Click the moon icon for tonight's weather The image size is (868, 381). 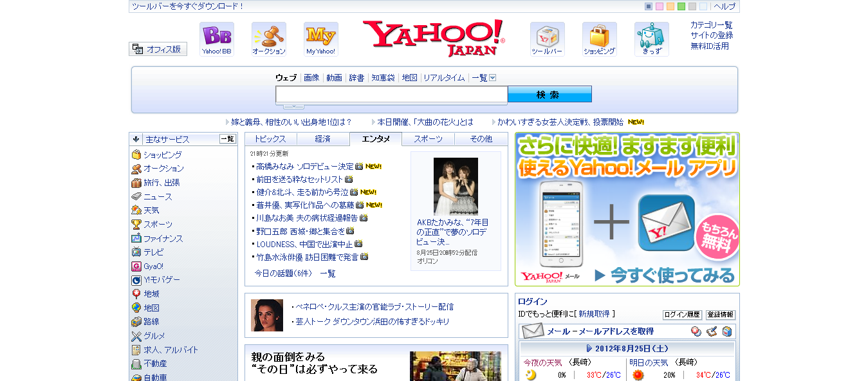[x=531, y=375]
